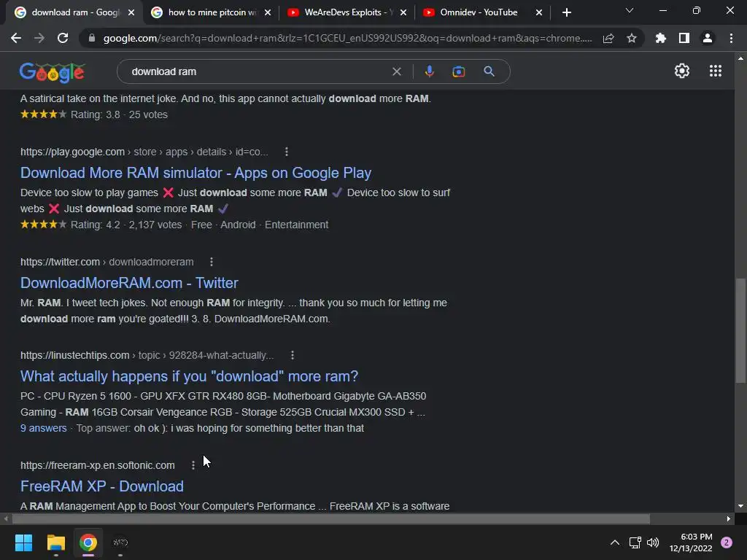Close the Omnidev - YouTube tab

tap(539, 13)
